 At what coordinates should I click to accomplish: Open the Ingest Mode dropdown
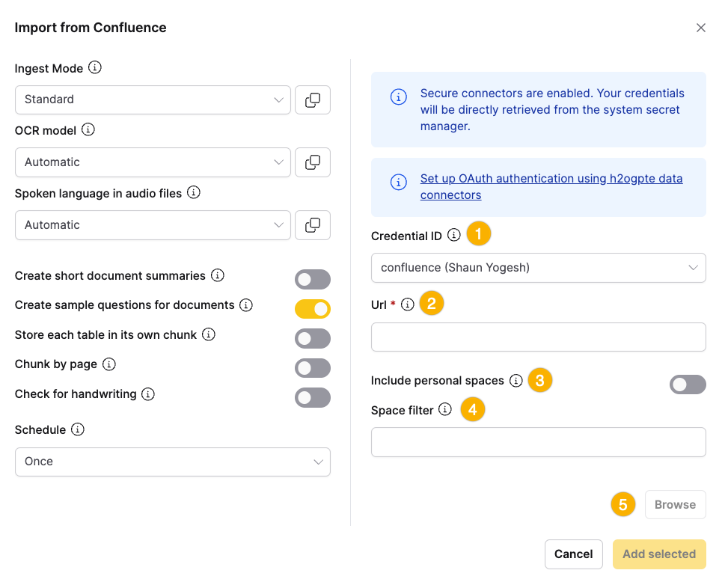point(153,99)
